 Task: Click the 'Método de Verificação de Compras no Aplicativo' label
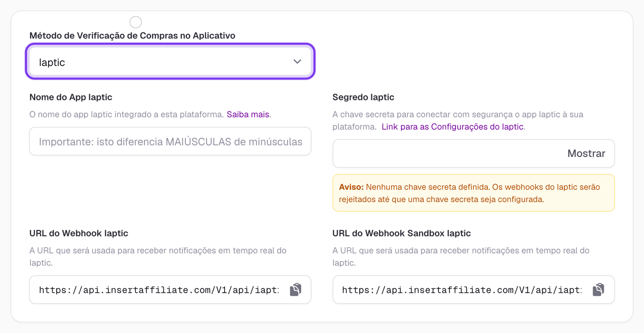132,35
